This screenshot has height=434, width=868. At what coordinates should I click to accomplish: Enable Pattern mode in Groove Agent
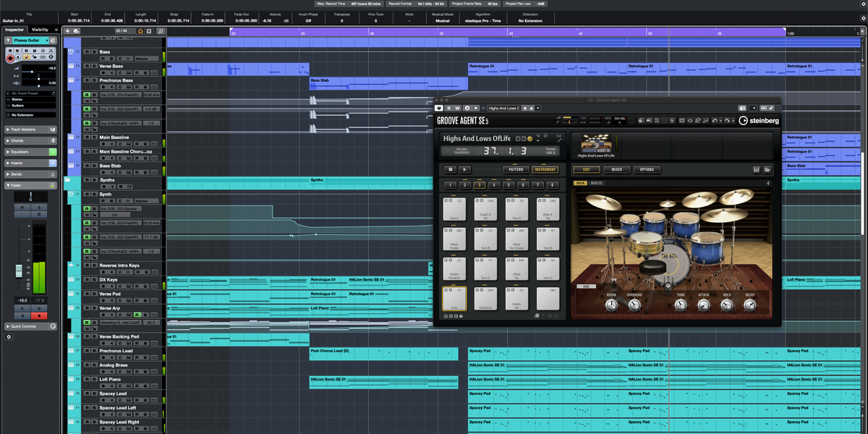[516, 170]
